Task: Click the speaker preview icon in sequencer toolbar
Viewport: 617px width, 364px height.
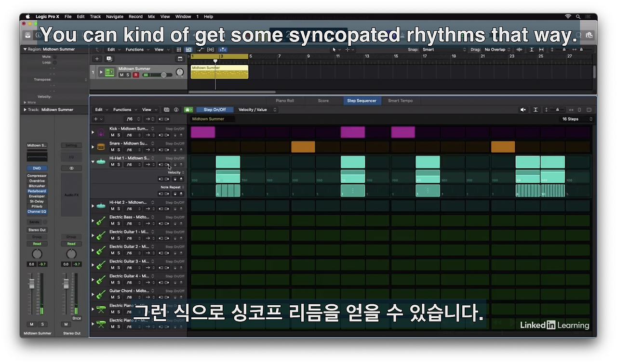Action: click(523, 110)
